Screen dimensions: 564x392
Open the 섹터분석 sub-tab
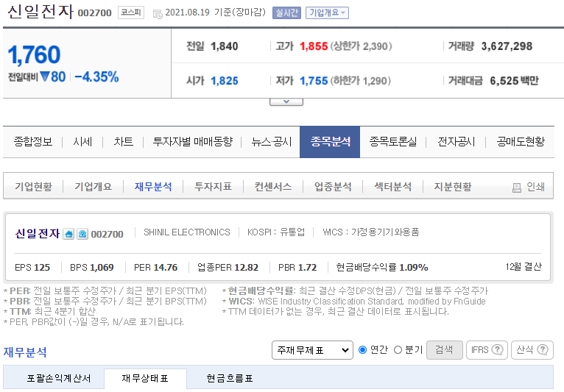[392, 187]
